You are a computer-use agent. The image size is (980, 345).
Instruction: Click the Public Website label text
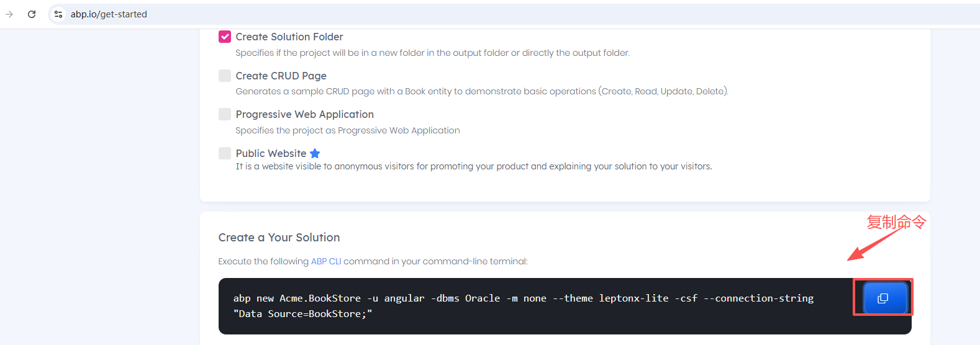pyautogui.click(x=271, y=153)
